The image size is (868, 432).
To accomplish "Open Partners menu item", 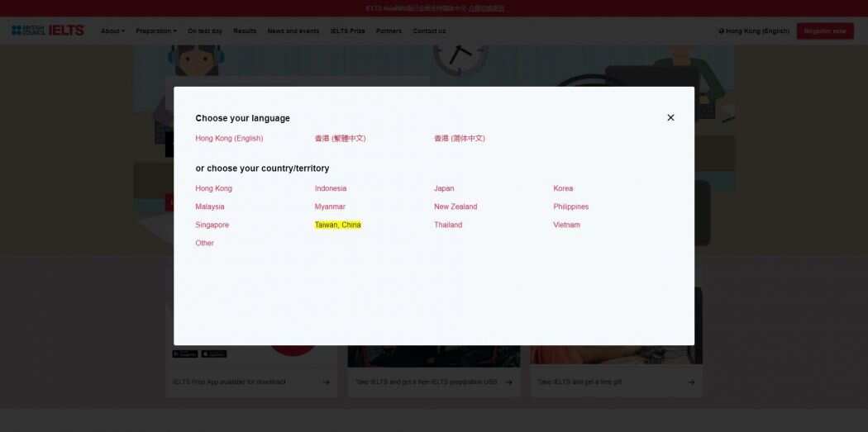I will coord(389,31).
